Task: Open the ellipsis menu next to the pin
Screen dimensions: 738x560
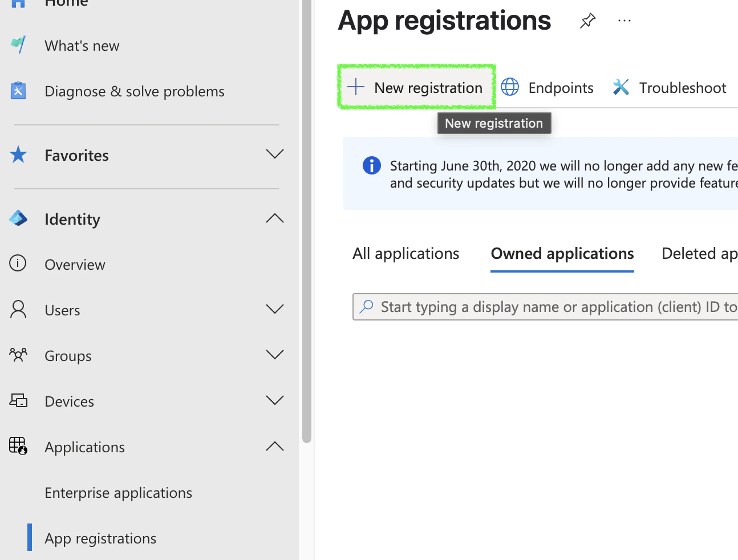Action: (x=624, y=21)
